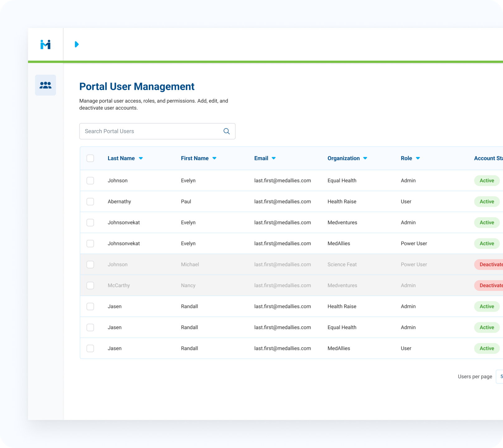Tick checkbox for Johnson Michael row
This screenshot has height=448, width=503.
pos(90,264)
